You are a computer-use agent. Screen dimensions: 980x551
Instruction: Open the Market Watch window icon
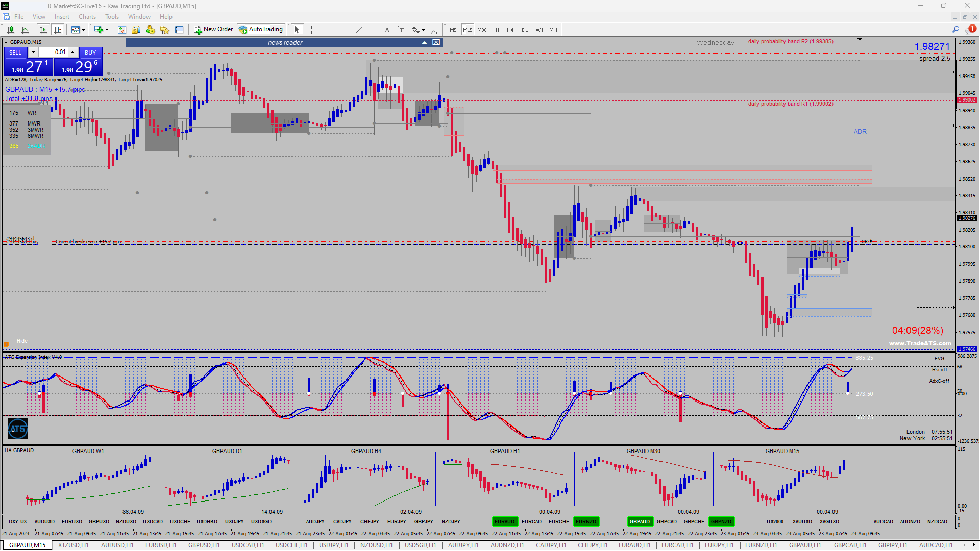[x=122, y=30]
